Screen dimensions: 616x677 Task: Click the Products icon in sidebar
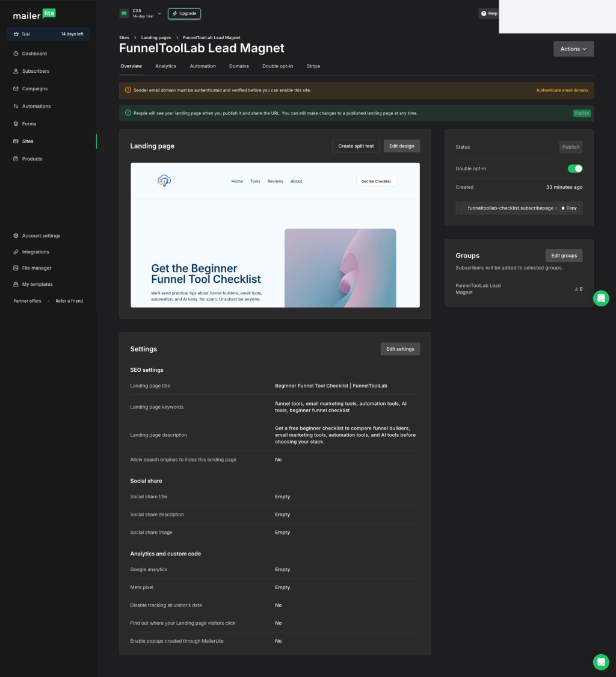point(16,159)
